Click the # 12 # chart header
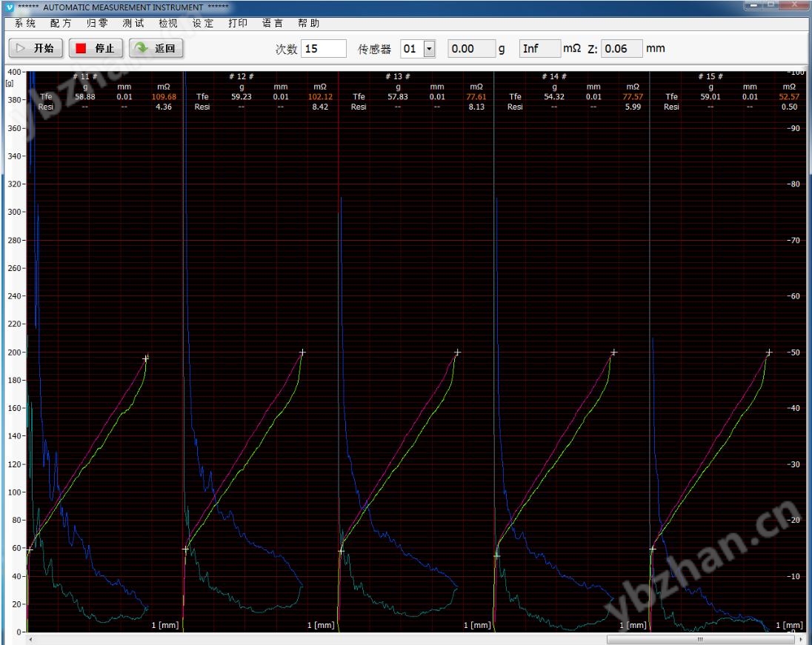The width and height of the screenshot is (812, 645). click(x=242, y=76)
